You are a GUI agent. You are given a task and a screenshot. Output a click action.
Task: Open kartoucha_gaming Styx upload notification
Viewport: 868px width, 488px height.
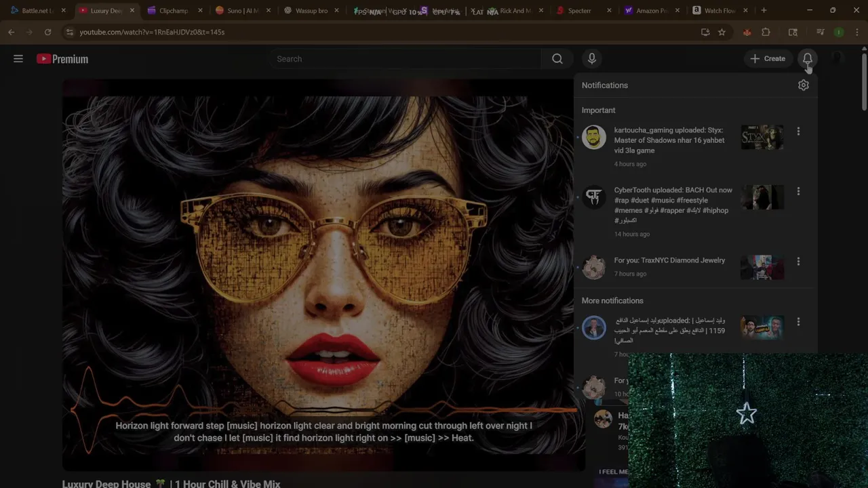coord(669,140)
